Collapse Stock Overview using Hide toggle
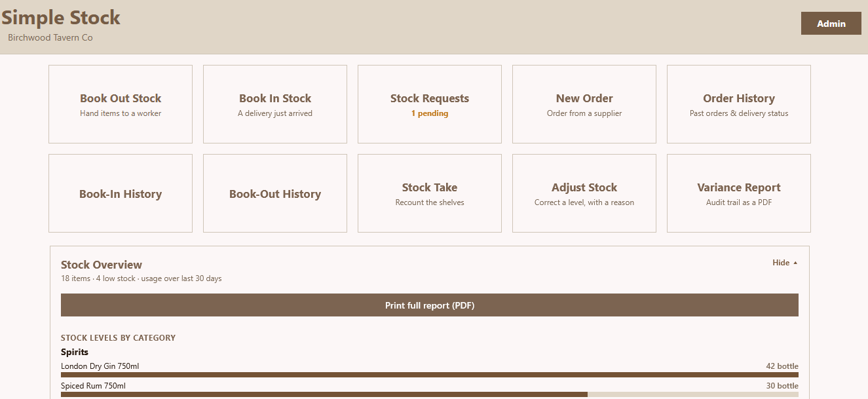The height and width of the screenshot is (399, 868). coord(785,263)
